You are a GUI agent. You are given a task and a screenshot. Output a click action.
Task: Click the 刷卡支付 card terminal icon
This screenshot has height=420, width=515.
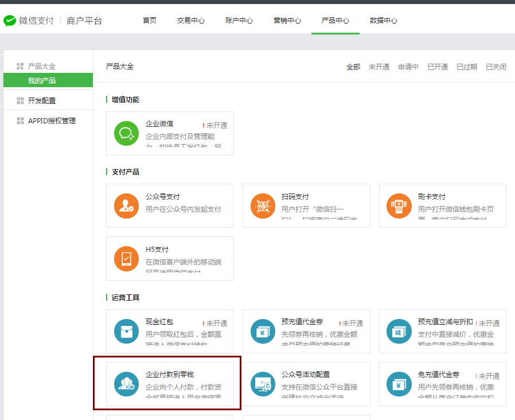(399, 206)
